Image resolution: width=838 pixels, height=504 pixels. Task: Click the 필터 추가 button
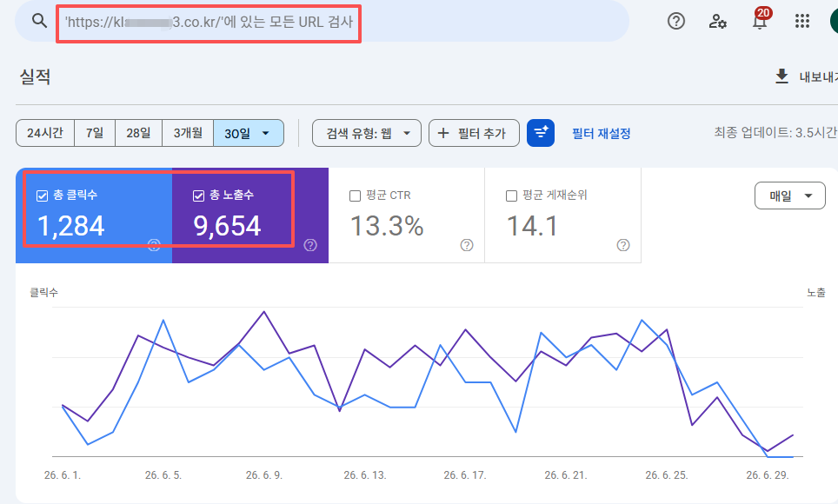[474, 133]
